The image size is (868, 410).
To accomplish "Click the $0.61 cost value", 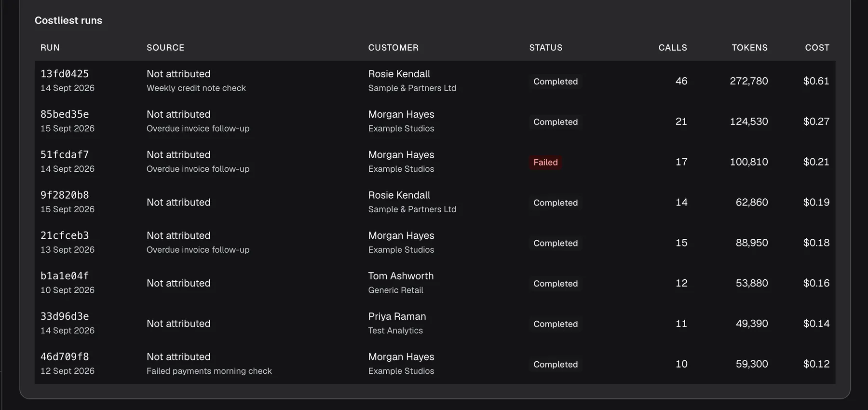I will click(816, 81).
